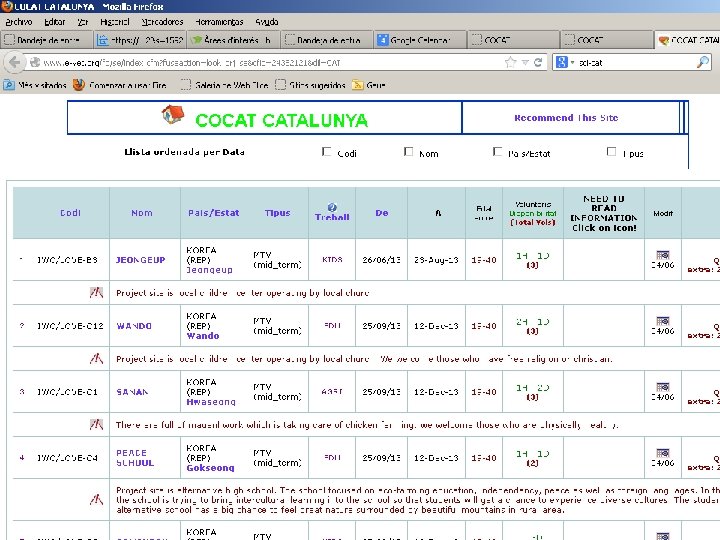Click EDU work type for WANDO
This screenshot has height=540, width=720.
[332, 326]
